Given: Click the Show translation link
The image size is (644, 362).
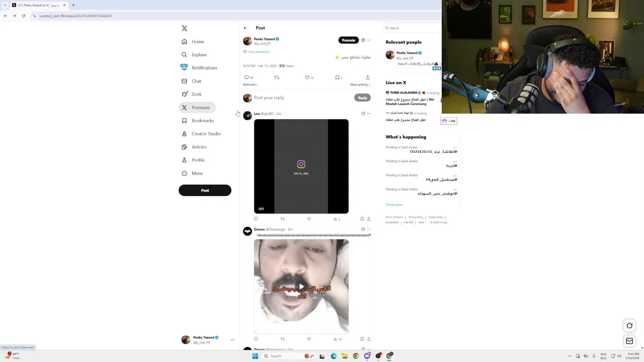Looking at the screenshot, I should coord(259,52).
